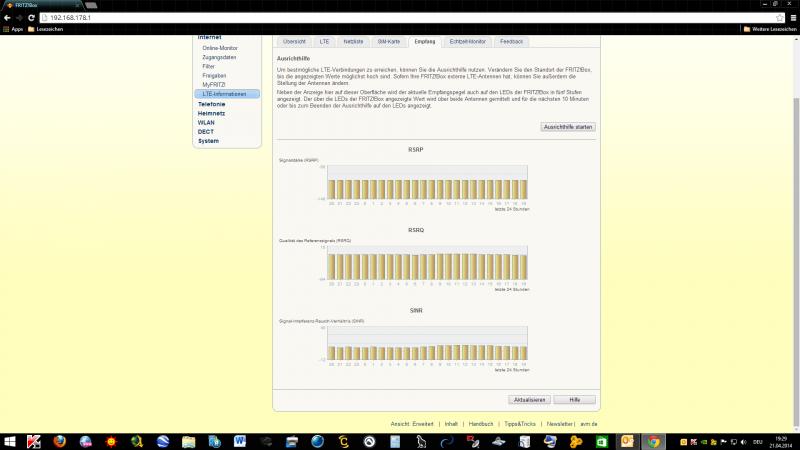This screenshot has width=800, height=450.
Task: Open the Netzliste tab
Action: (353, 42)
